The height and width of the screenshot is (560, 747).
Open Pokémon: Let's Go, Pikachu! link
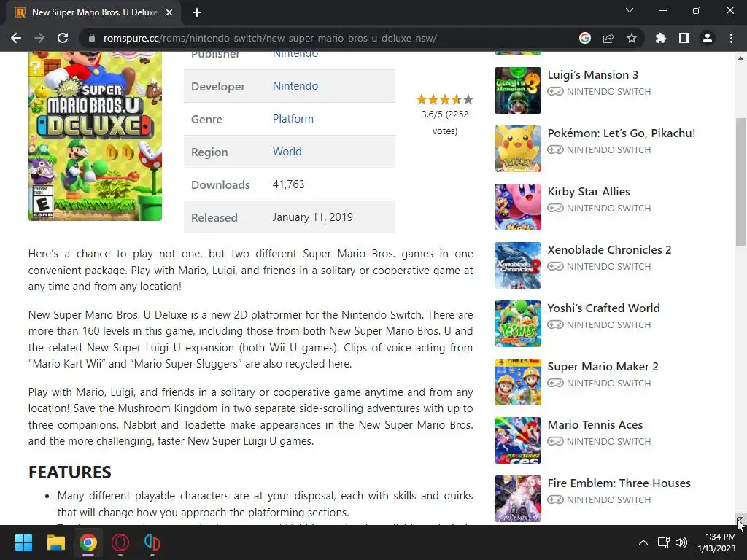pos(622,133)
